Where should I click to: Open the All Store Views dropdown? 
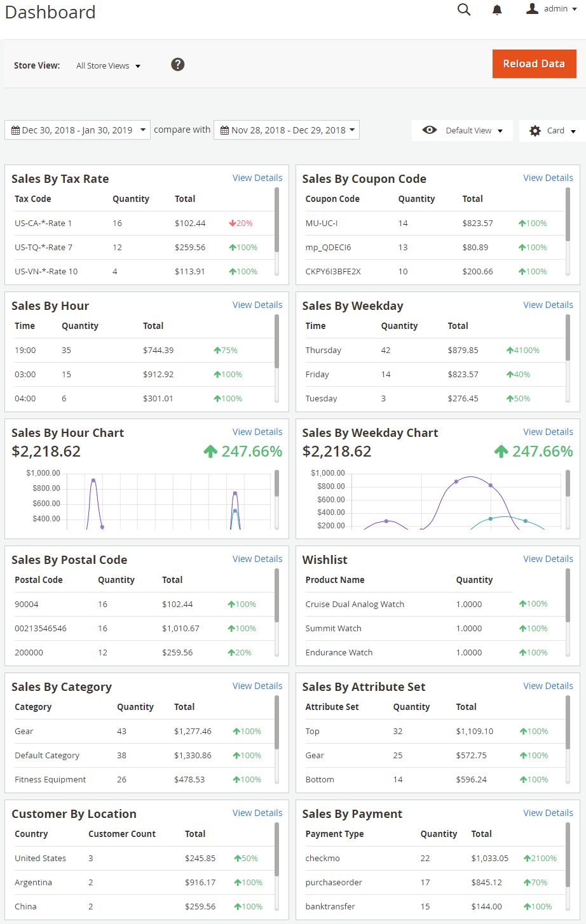108,65
